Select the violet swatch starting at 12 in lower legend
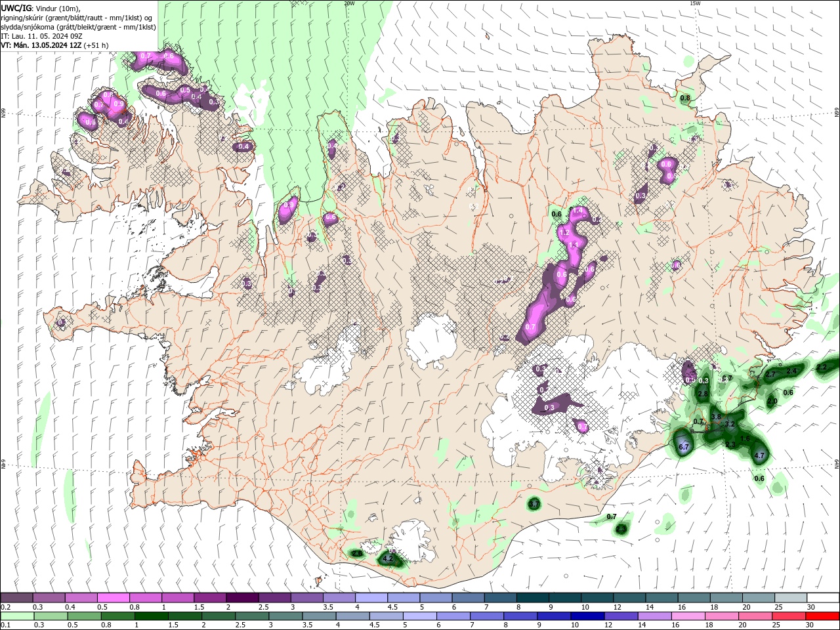The height and width of the screenshot is (630, 840). (621, 616)
